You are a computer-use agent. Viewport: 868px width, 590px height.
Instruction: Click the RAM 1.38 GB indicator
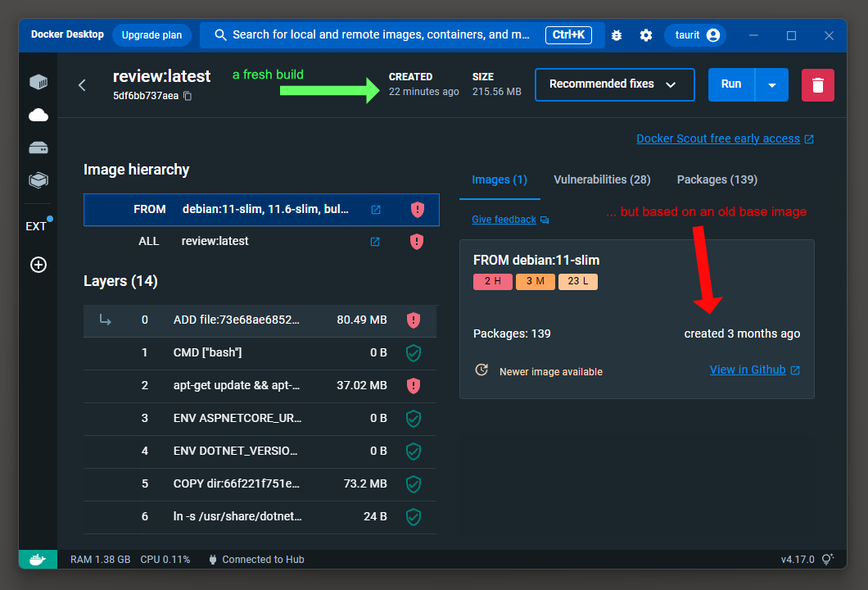100,560
